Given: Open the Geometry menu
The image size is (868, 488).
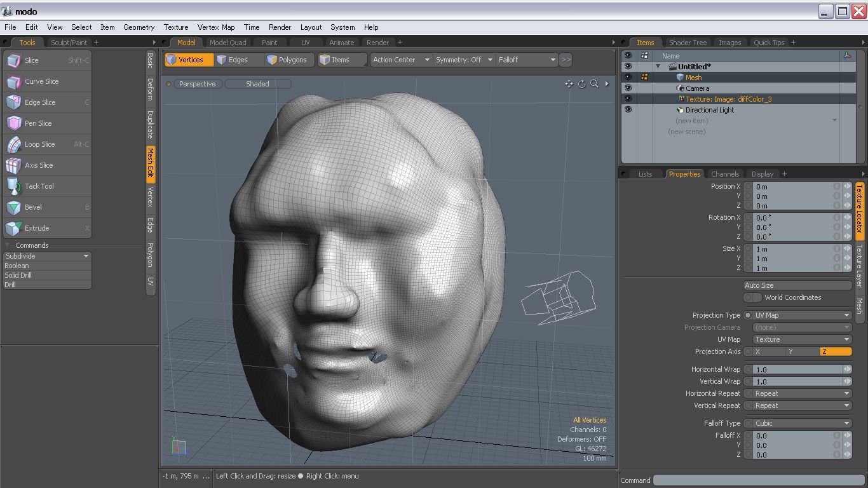Looking at the screenshot, I should 139,27.
